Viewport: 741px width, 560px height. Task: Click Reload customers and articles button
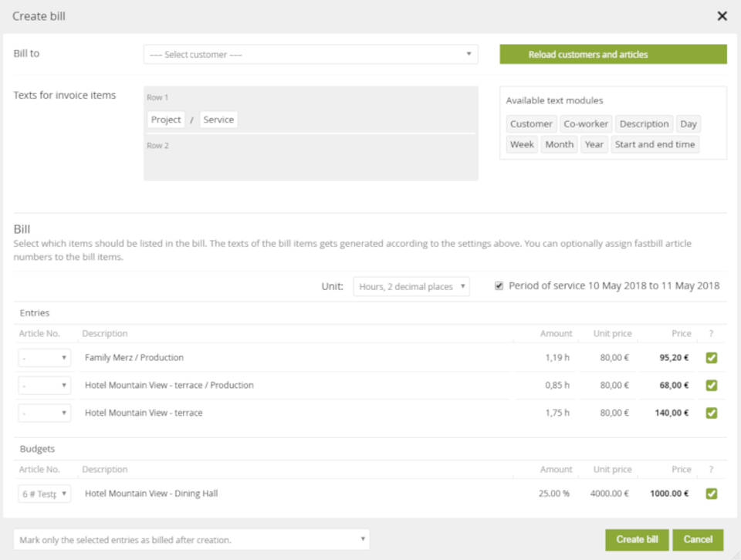pyautogui.click(x=613, y=55)
